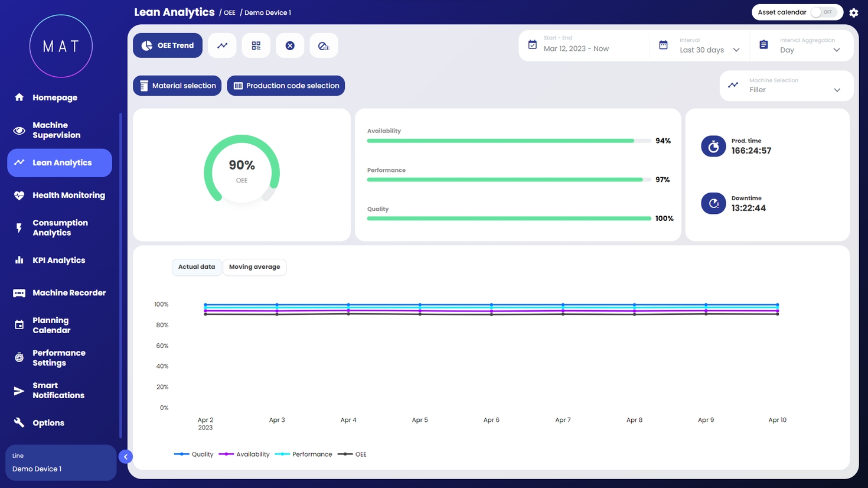The image size is (868, 488).
Task: Collapse sidebar with the round arrow button
Action: tap(125, 457)
